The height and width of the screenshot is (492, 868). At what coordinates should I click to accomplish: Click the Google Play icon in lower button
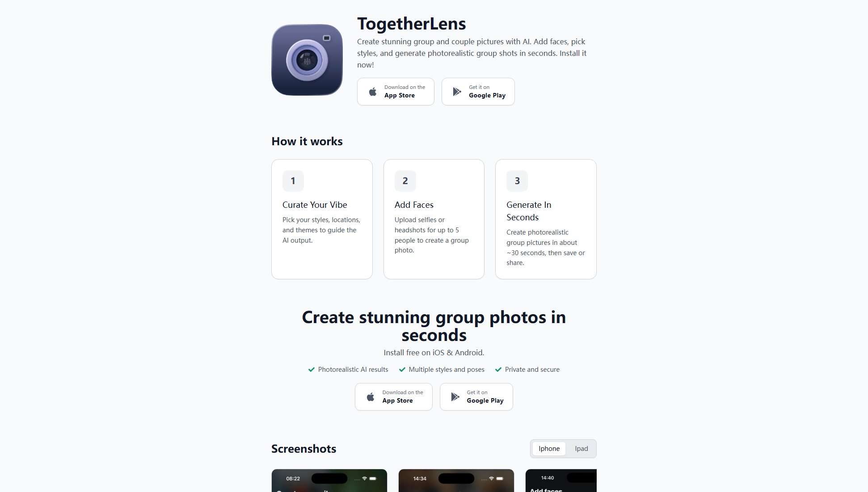pyautogui.click(x=455, y=397)
